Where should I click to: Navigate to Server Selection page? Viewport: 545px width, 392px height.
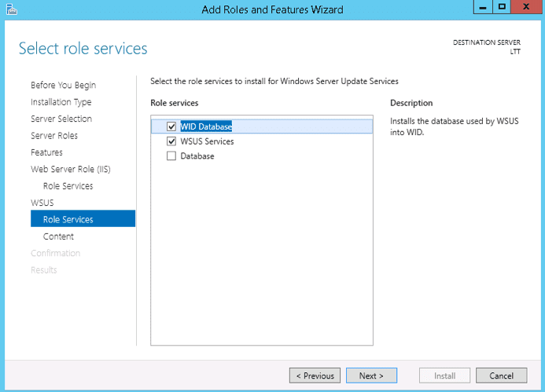click(x=61, y=119)
